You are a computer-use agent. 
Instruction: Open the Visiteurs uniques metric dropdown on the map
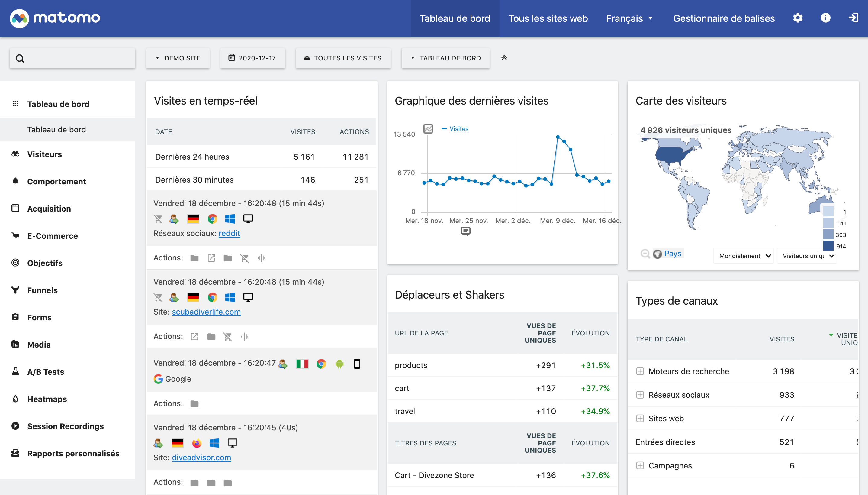(807, 256)
